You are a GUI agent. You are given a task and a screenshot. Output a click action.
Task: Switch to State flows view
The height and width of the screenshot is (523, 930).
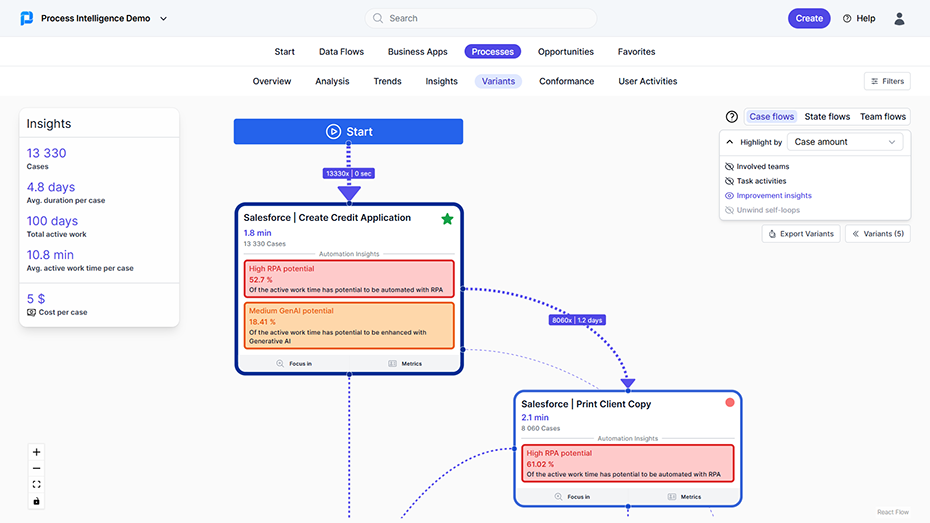(827, 117)
